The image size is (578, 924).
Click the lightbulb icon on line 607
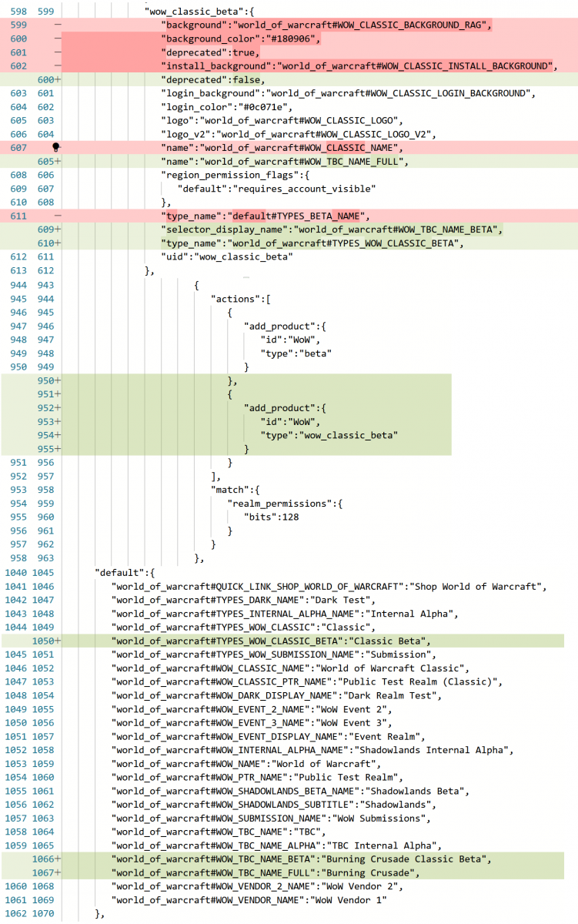point(56,146)
